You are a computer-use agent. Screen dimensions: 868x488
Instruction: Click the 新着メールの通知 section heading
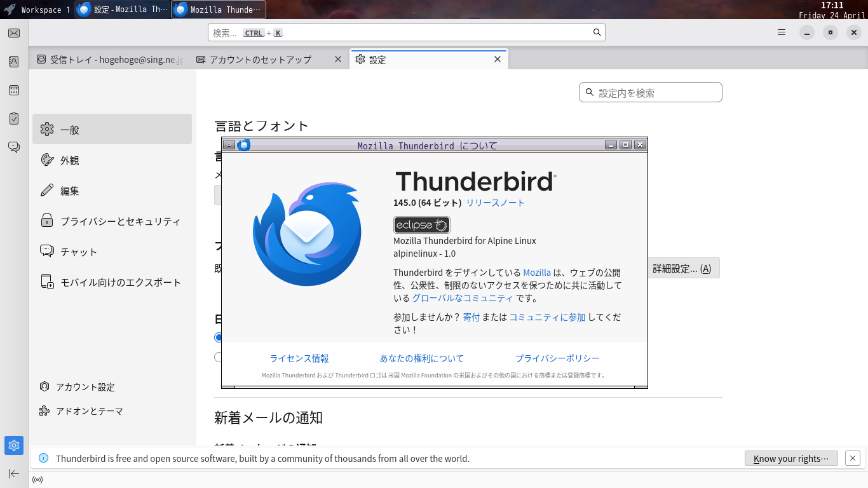tap(269, 417)
